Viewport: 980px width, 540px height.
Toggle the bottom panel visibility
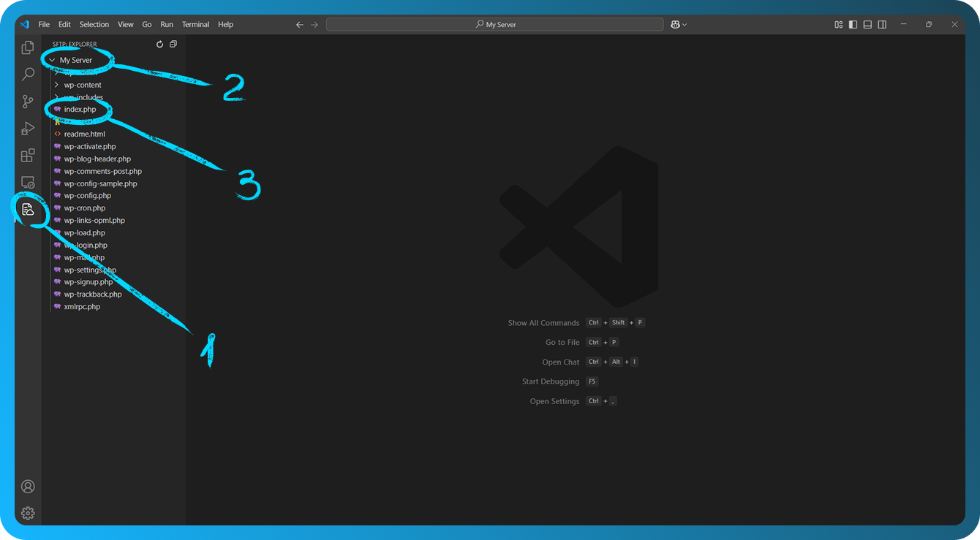(x=867, y=24)
